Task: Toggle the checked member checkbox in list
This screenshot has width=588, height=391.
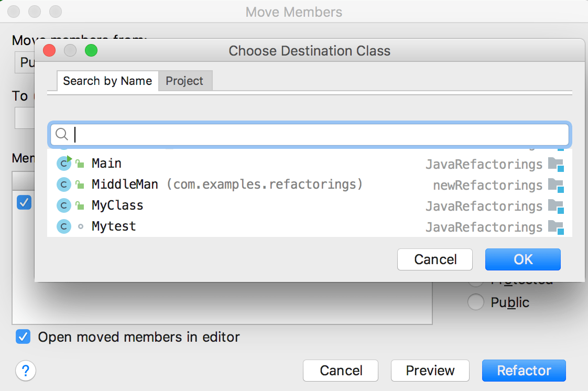Action: [24, 202]
